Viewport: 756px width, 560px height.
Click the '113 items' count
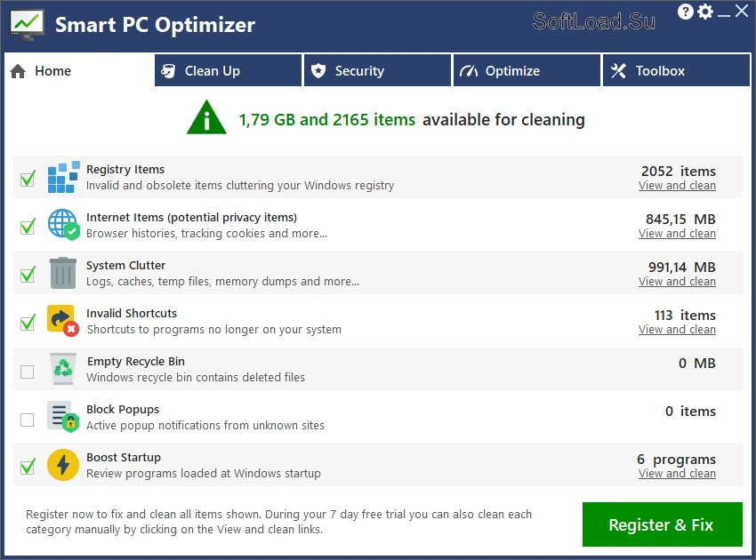pos(685,316)
